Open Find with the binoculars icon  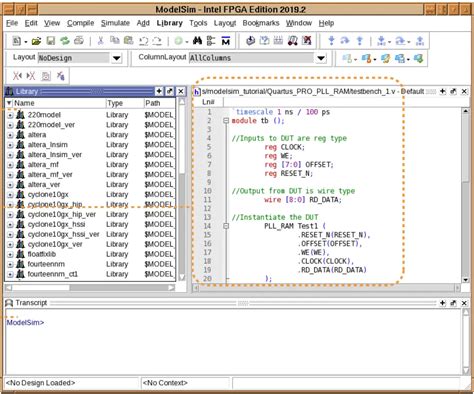[x=197, y=41]
